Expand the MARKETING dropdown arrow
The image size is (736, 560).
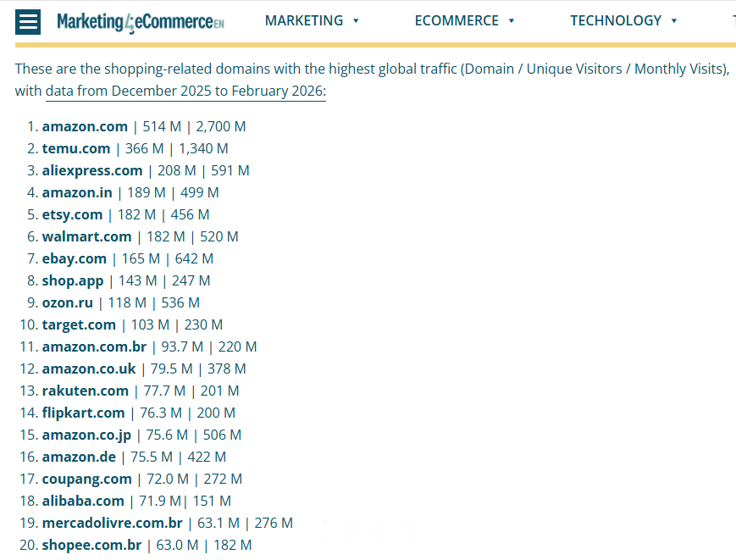tap(356, 20)
